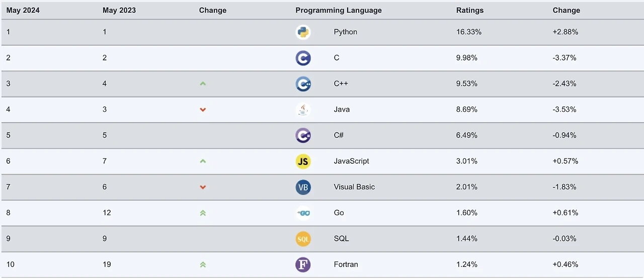The image size is (644, 280).
Task: Click the yellow JS JavaScript icon
Action: (x=303, y=161)
